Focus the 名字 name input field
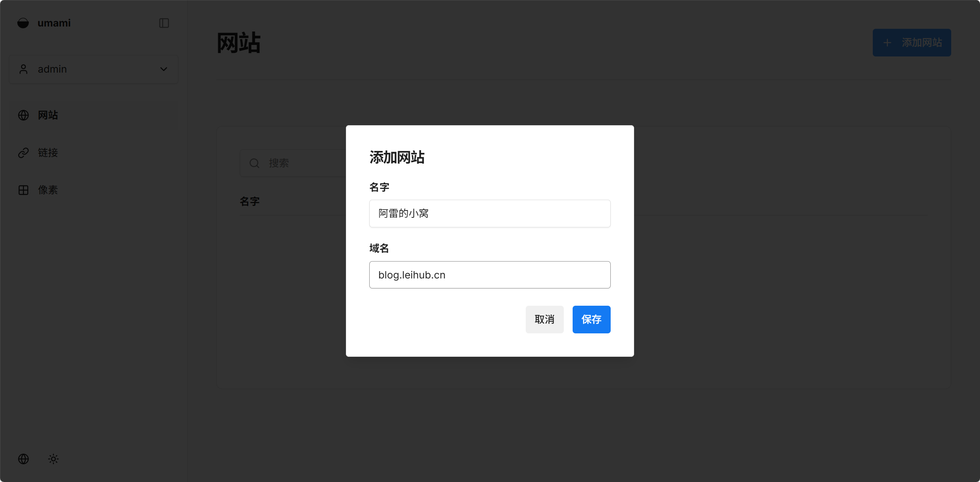 click(x=490, y=214)
